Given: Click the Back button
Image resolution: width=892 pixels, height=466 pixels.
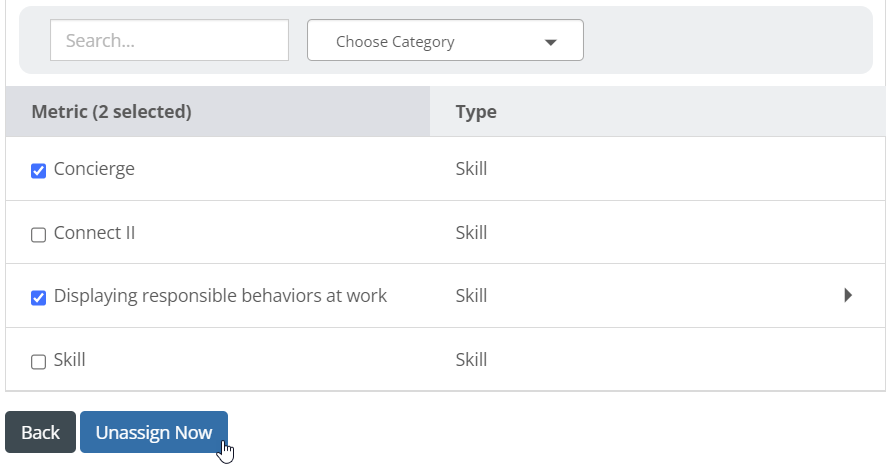Looking at the screenshot, I should [x=40, y=432].
